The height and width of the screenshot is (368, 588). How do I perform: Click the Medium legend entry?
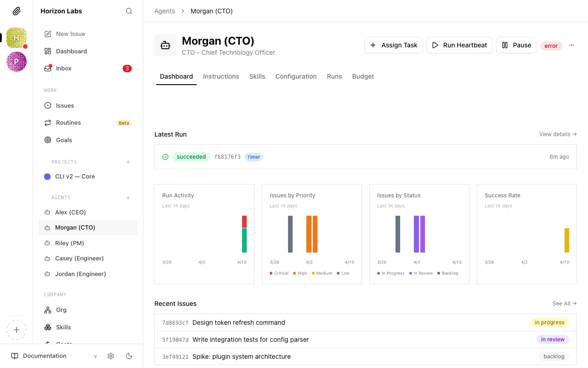[322, 273]
